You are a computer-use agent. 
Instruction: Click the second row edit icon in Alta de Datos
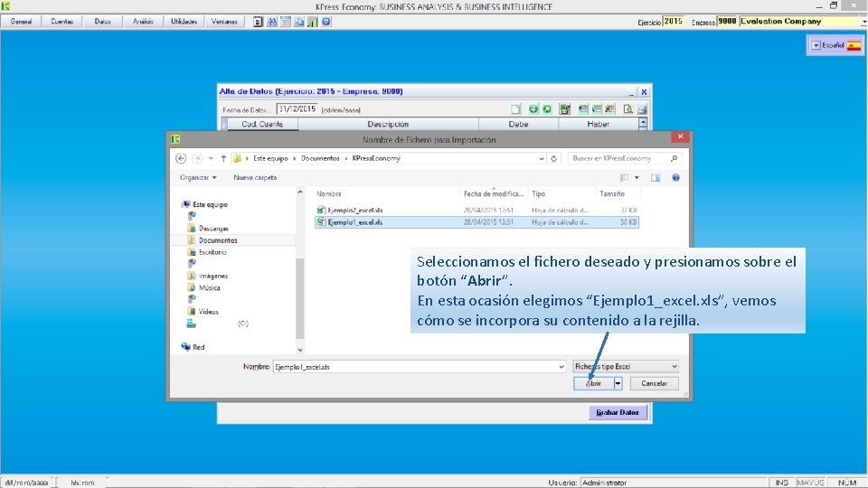point(596,109)
